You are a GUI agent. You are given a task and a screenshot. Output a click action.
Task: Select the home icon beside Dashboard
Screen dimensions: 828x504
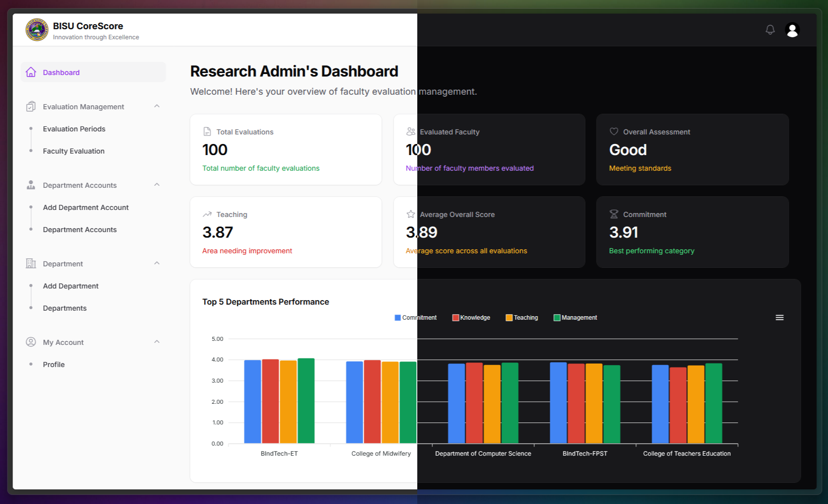coord(31,72)
